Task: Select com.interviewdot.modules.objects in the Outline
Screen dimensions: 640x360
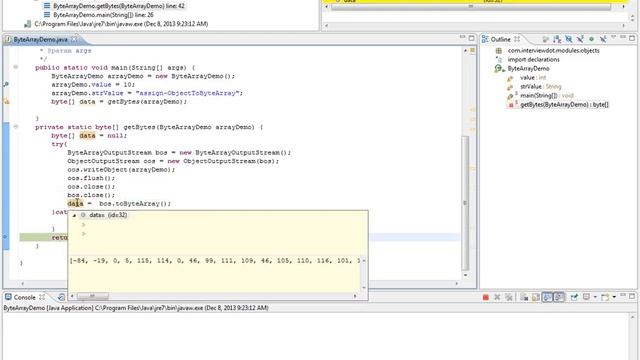Action: [553, 51]
